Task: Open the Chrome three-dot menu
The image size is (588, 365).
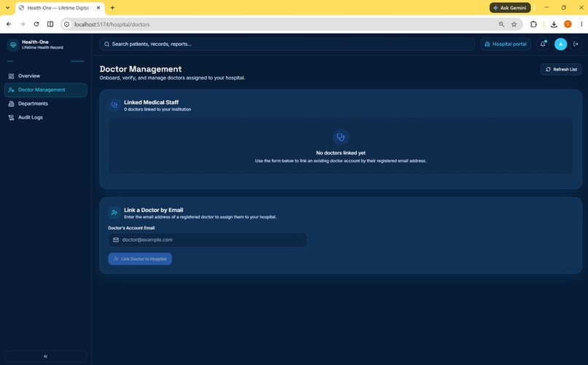Action: [x=581, y=24]
